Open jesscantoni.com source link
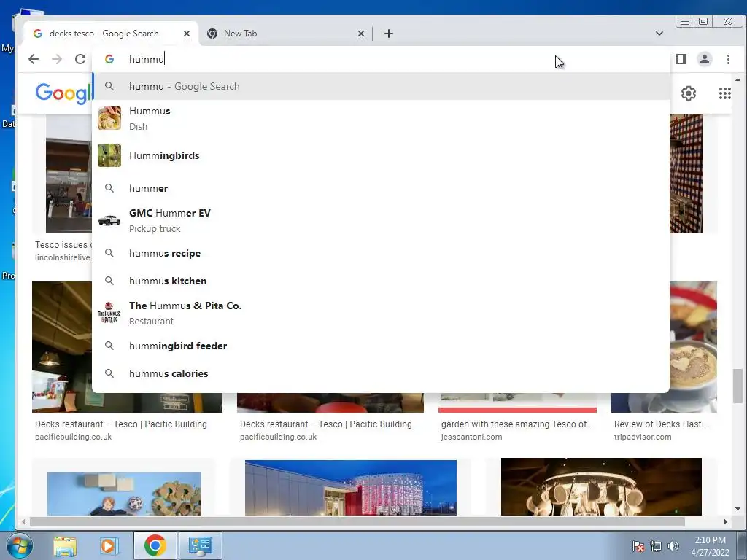The width and height of the screenshot is (747, 560). (471, 437)
